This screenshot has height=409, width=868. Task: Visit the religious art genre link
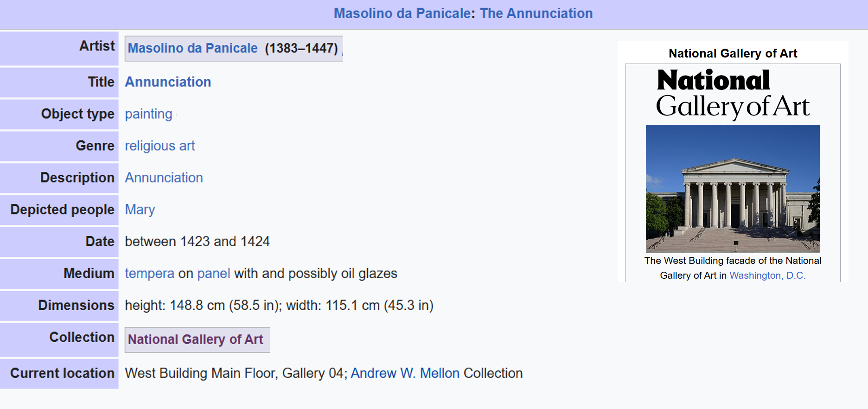(x=160, y=146)
